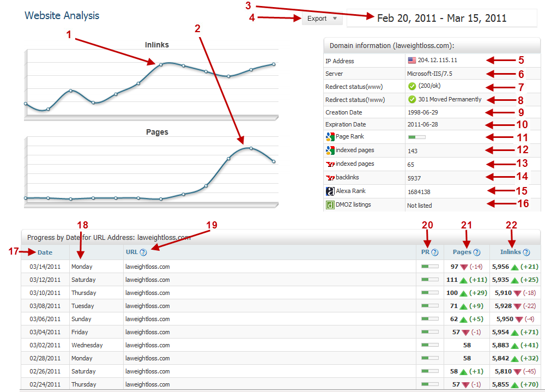Open the Feb 20 - Mar 15 date range picker
The image size is (545, 392).
(441, 19)
